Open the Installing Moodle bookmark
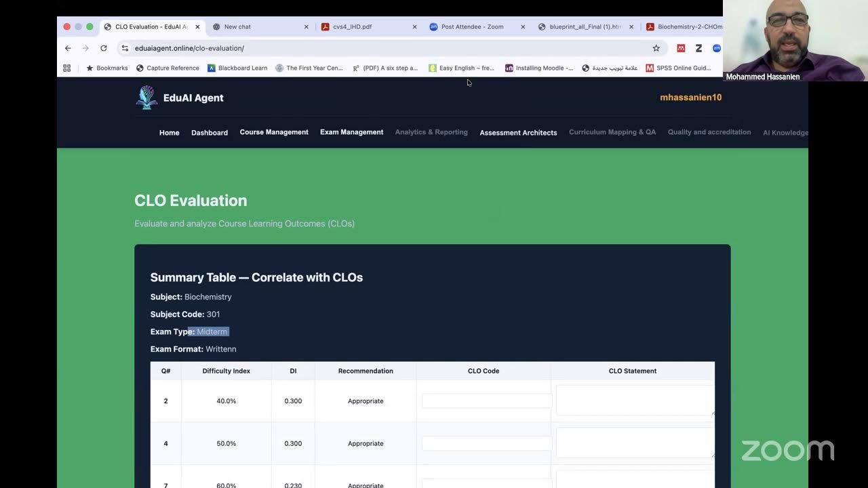The image size is (868, 488). click(539, 68)
